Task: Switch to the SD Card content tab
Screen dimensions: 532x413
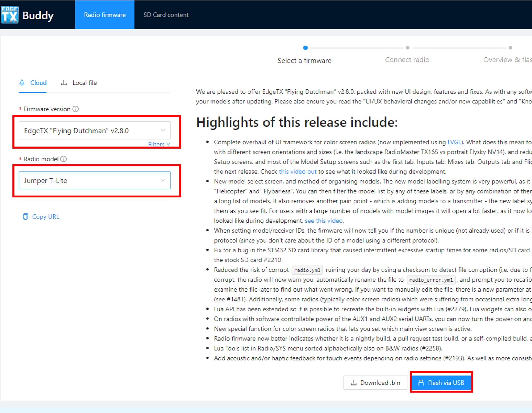Action: coord(166,15)
